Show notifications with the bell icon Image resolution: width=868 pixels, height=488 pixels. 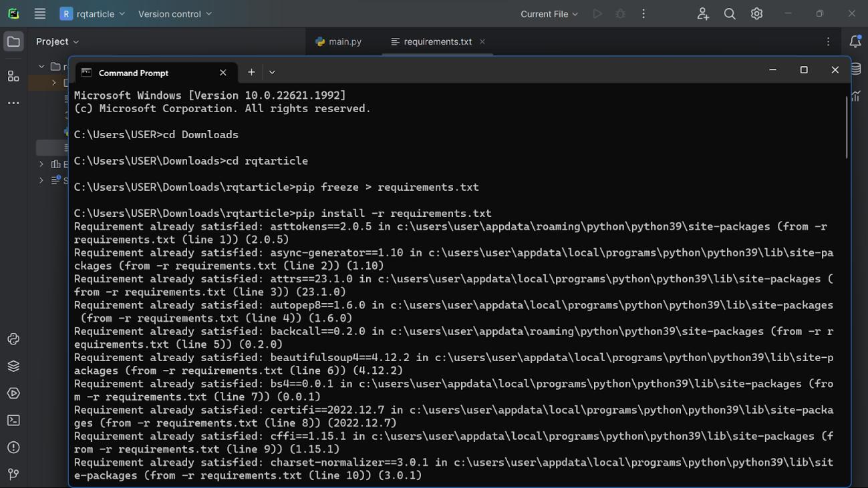tap(855, 41)
